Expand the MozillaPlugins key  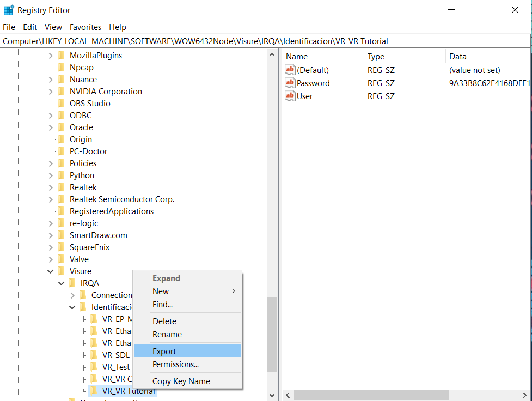[x=51, y=56]
